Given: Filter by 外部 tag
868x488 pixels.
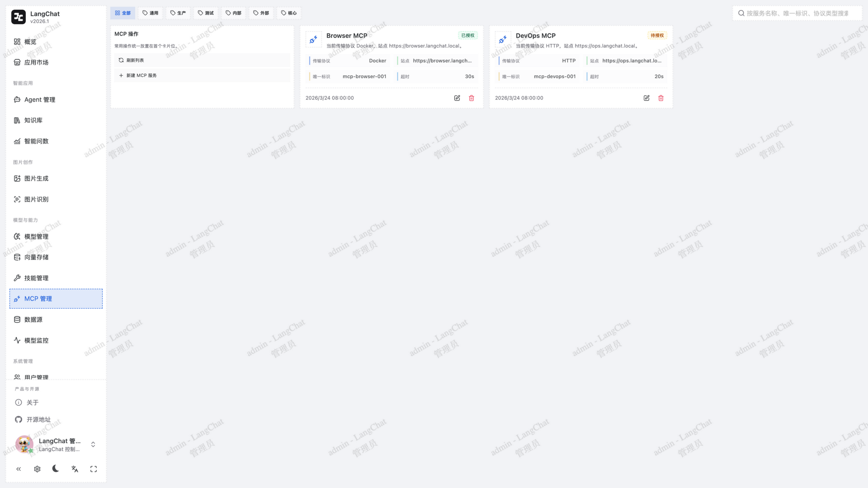Looking at the screenshot, I should 261,13.
